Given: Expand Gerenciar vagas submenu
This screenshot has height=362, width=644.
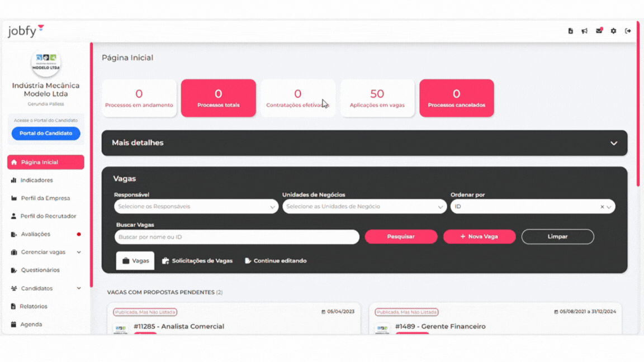Looking at the screenshot, I should [79, 253].
